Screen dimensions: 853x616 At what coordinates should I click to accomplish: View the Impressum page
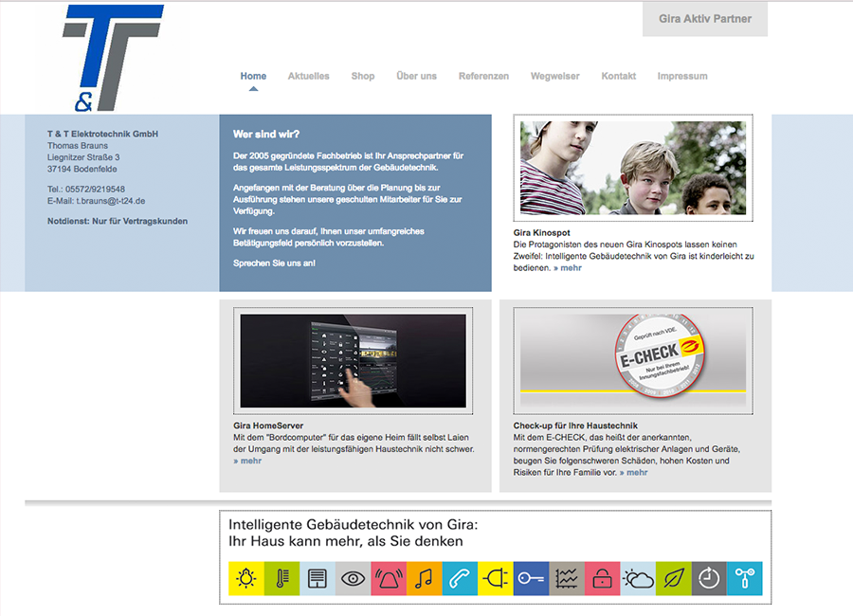(682, 76)
